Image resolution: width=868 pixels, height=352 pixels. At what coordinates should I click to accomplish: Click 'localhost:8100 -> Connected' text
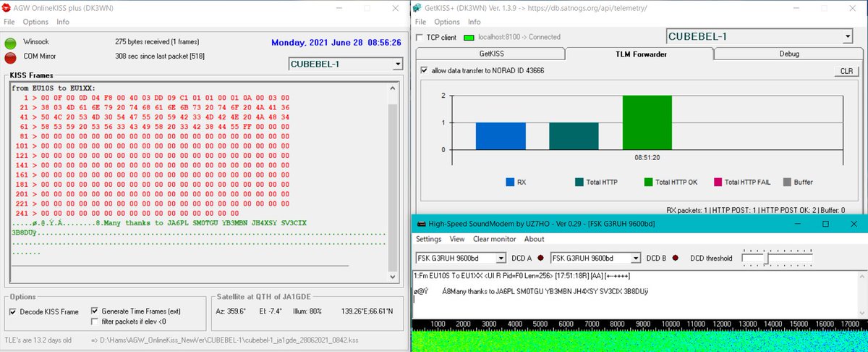point(518,36)
